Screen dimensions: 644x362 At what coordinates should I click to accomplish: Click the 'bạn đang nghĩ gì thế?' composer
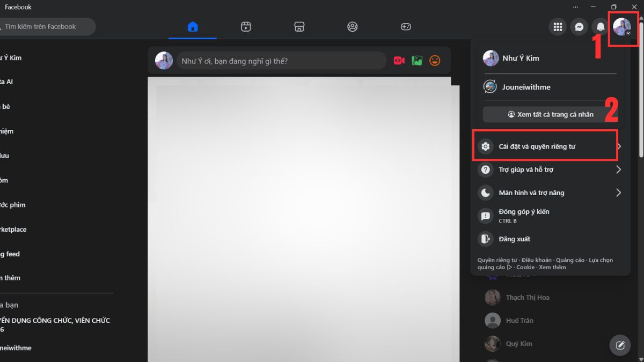(282, 61)
